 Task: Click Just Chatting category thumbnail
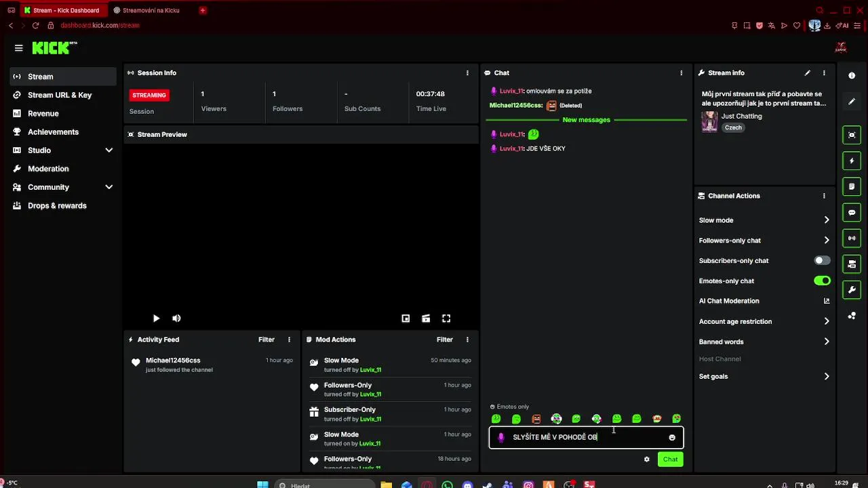click(709, 122)
